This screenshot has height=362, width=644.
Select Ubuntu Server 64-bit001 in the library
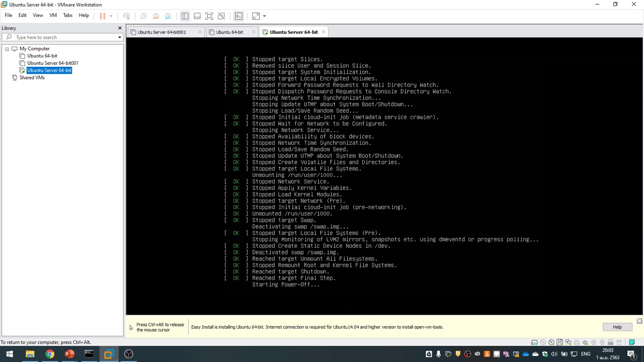coord(52,63)
